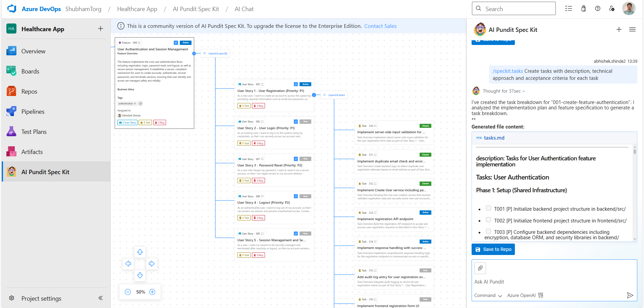
Task: Click the attachment paperclip in the chat box
Action: (480, 268)
